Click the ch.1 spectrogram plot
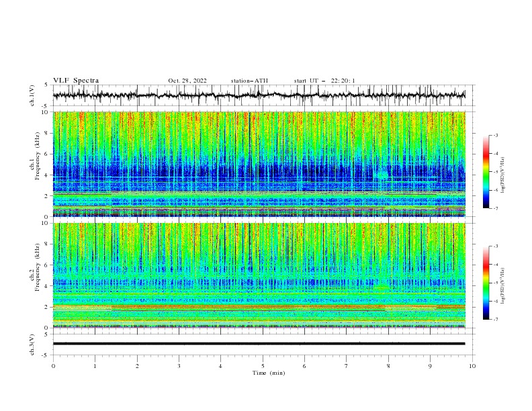 (259, 164)
